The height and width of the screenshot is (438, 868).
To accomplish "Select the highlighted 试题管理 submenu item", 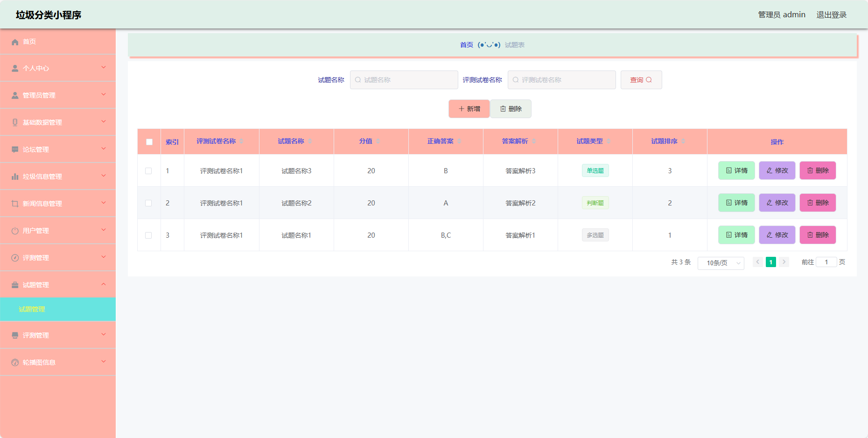I will point(58,309).
